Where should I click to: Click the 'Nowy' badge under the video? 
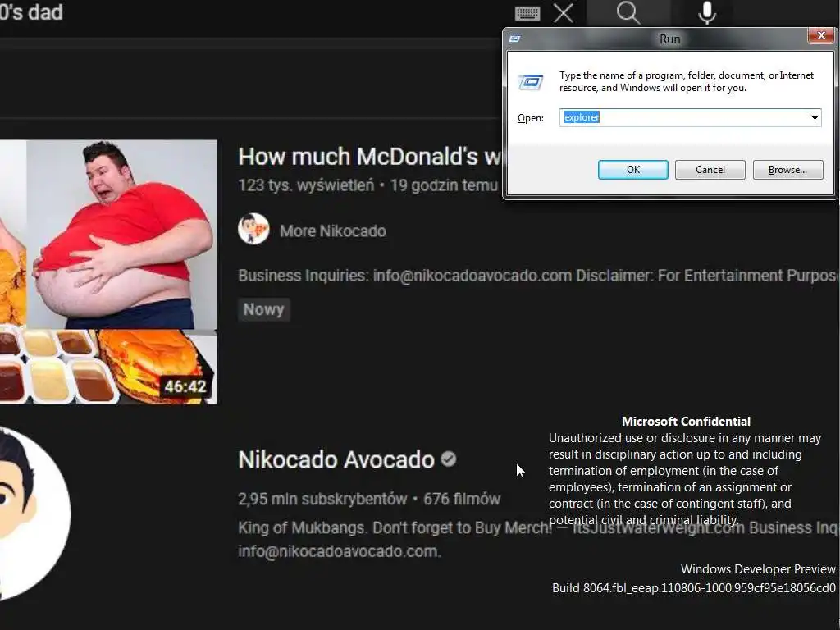click(263, 309)
